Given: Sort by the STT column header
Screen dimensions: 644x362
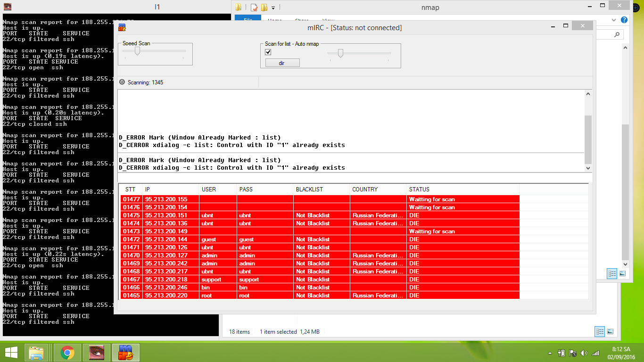Looking at the screenshot, I should [132, 189].
